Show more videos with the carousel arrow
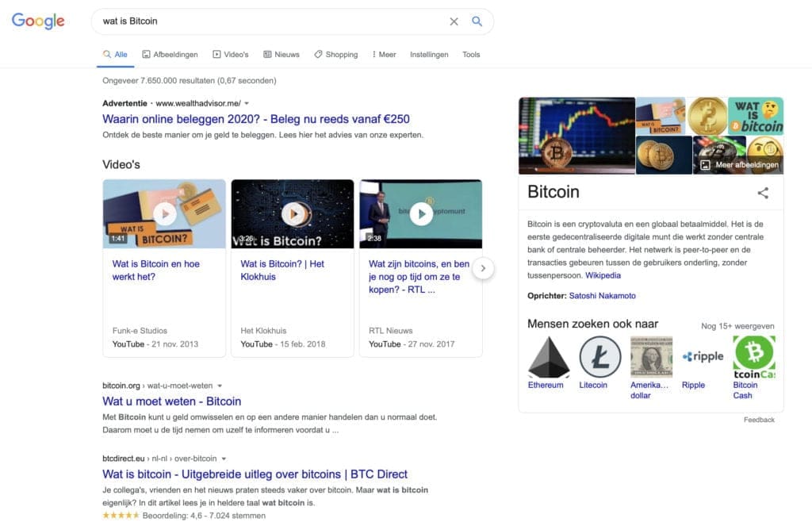812x526 pixels. pyautogui.click(x=483, y=268)
